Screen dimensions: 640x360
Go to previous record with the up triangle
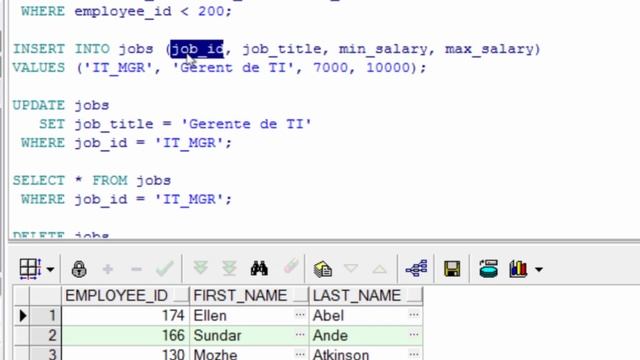pos(380,269)
